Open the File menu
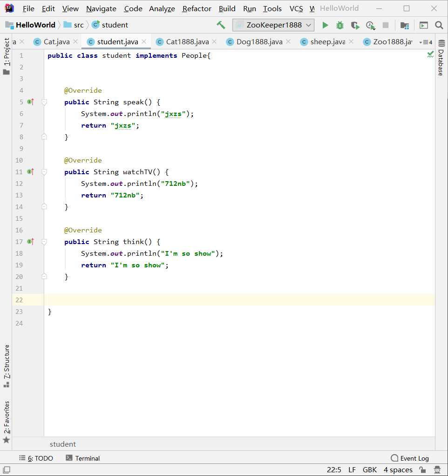448x476 pixels. tap(28, 9)
